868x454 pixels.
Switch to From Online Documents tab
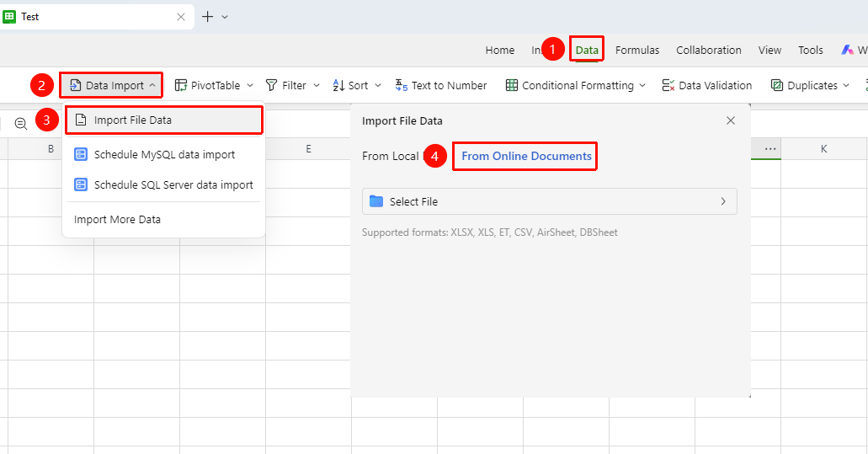click(526, 156)
